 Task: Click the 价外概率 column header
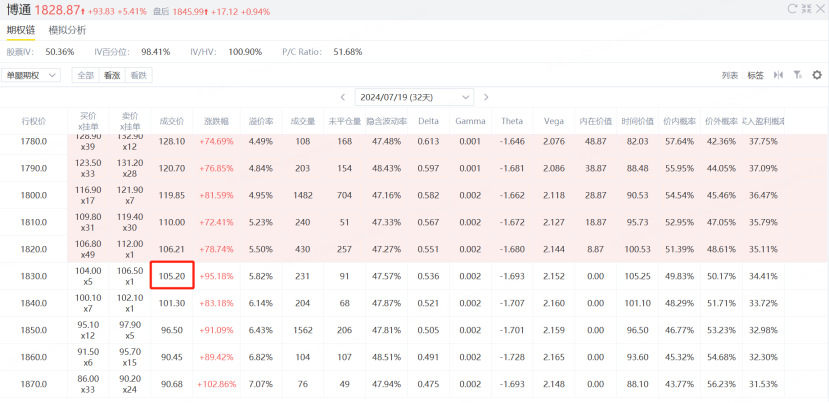click(x=721, y=121)
